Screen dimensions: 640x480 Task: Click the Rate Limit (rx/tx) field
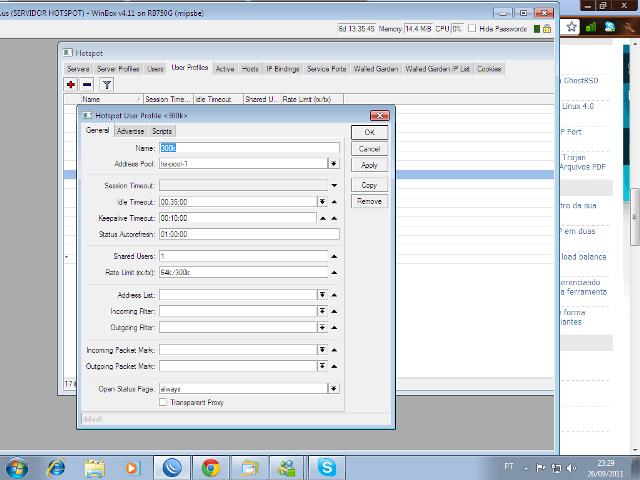[243, 272]
